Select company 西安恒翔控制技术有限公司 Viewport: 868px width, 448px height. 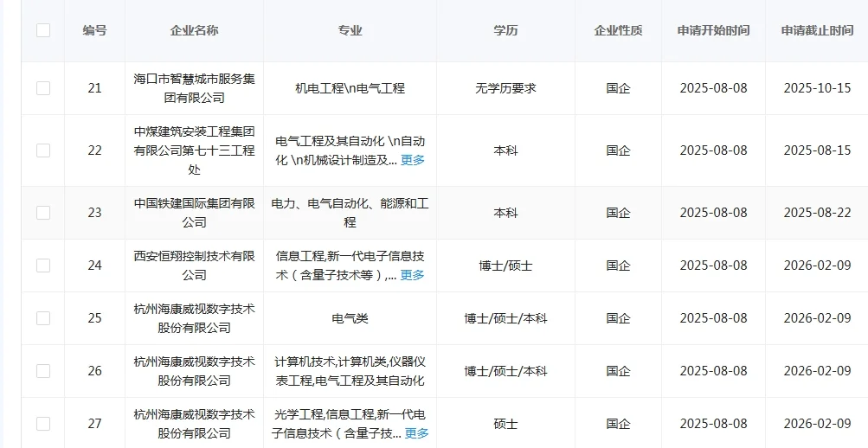click(x=195, y=266)
